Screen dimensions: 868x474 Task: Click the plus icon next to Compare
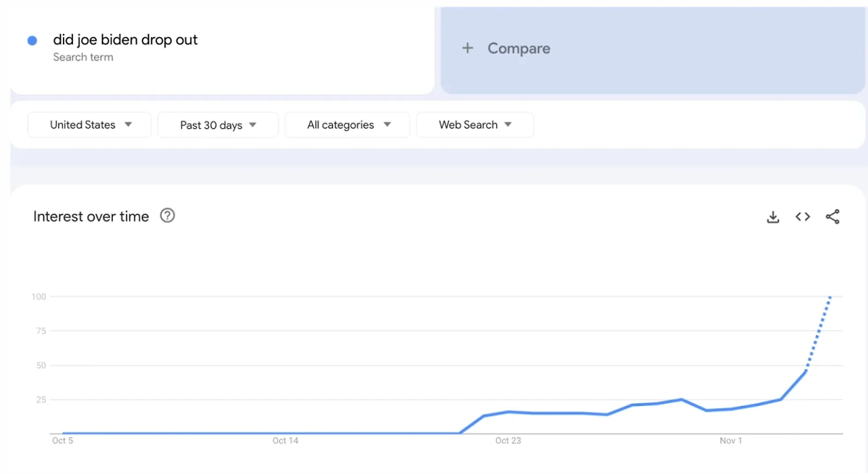(467, 48)
